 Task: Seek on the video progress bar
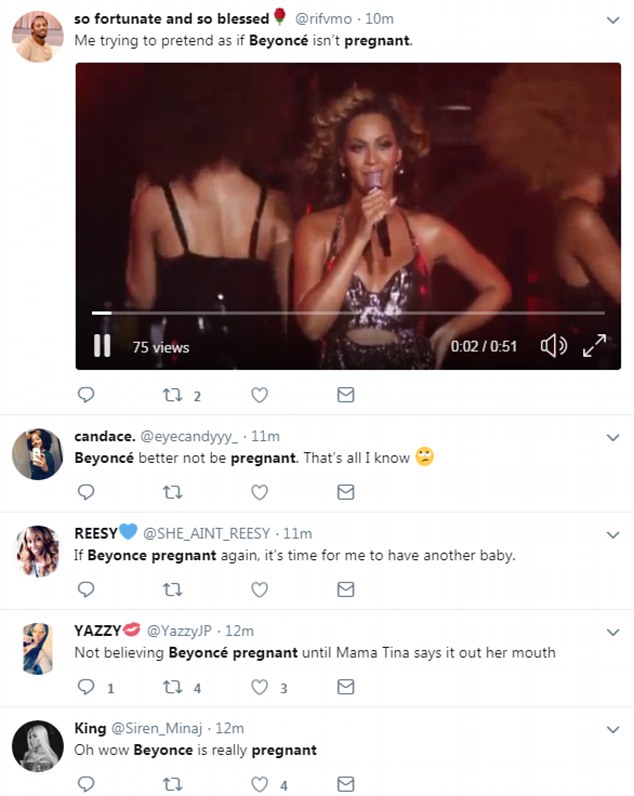point(348,313)
